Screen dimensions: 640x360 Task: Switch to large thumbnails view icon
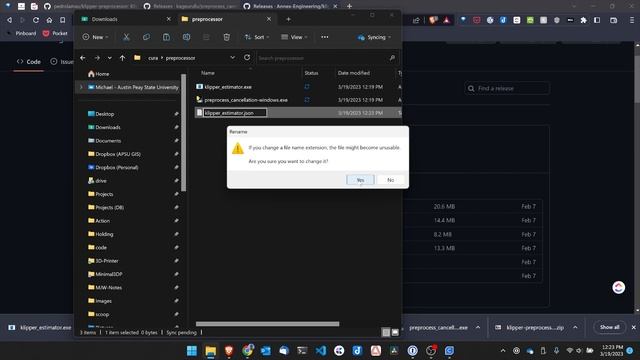click(x=395, y=333)
